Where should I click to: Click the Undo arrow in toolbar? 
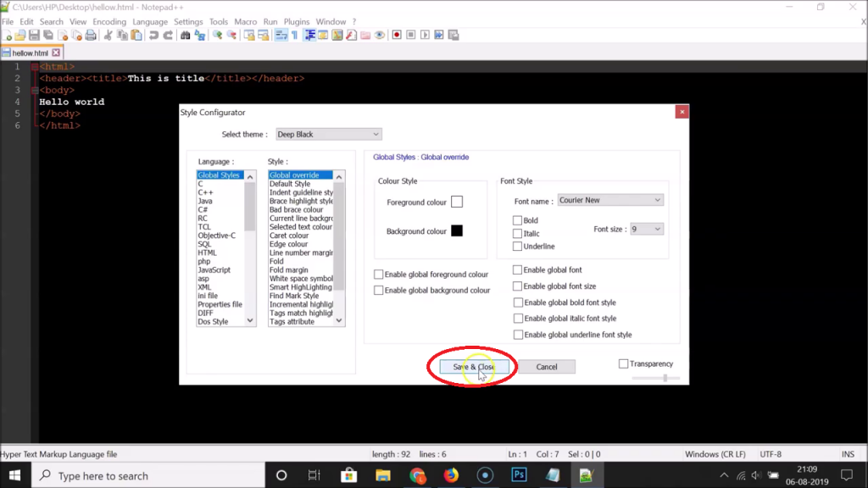pyautogui.click(x=153, y=36)
